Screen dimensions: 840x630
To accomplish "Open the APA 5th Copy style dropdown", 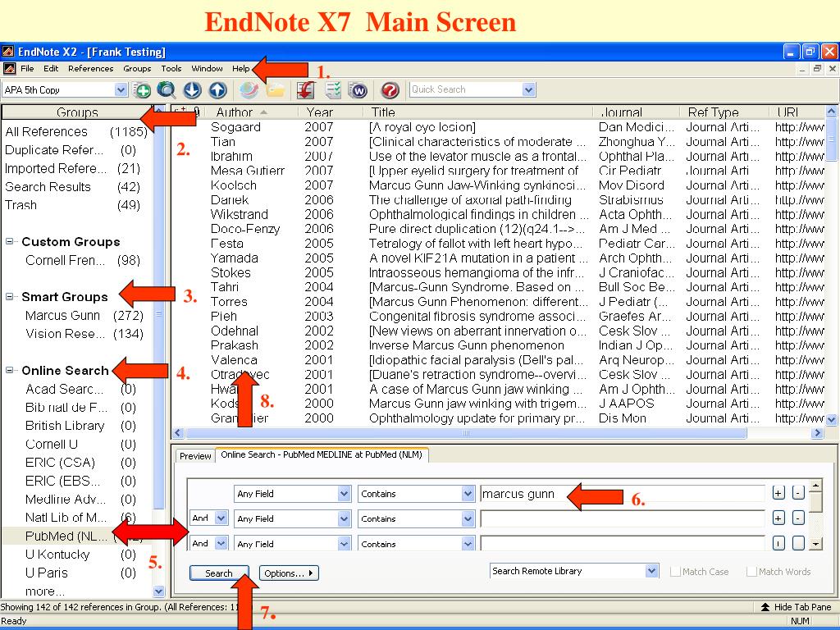I will pyautogui.click(x=121, y=89).
